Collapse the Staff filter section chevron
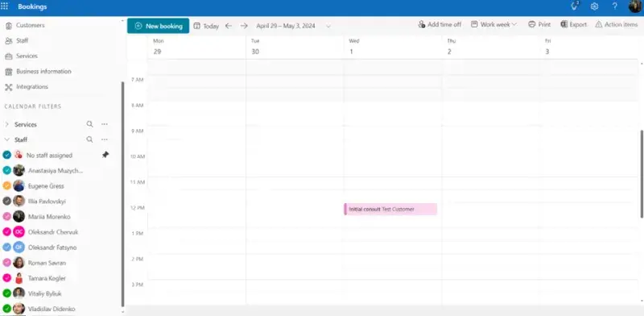Screen dimensions: 644x316 6,139
